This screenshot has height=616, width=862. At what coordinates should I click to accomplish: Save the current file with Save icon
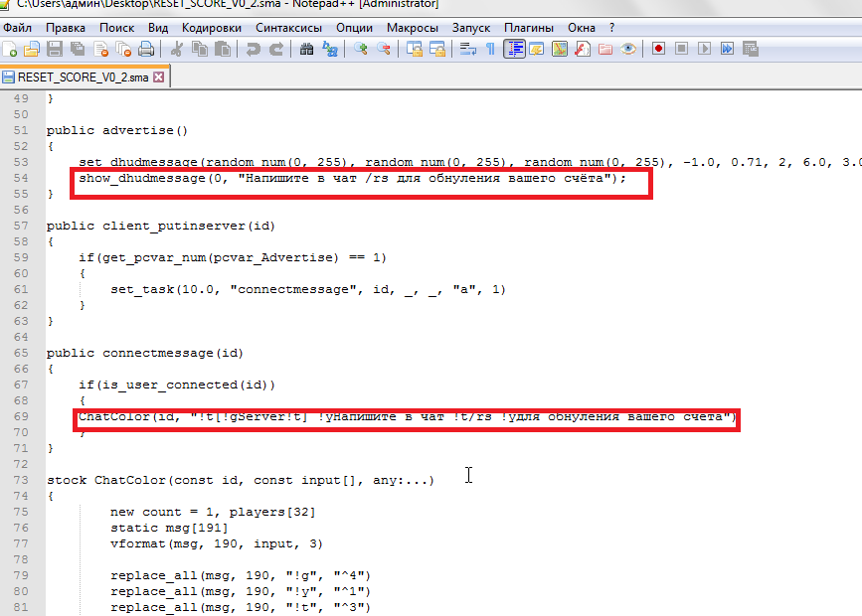point(55,50)
